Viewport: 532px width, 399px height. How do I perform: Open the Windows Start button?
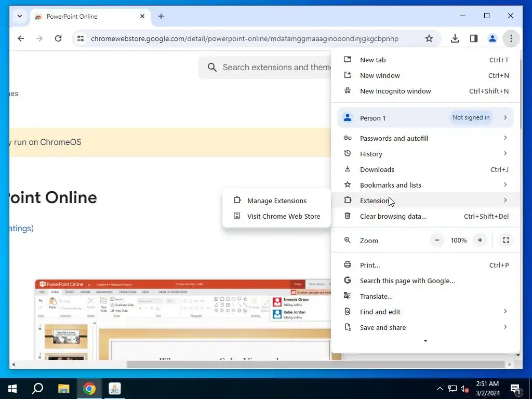coord(12,389)
